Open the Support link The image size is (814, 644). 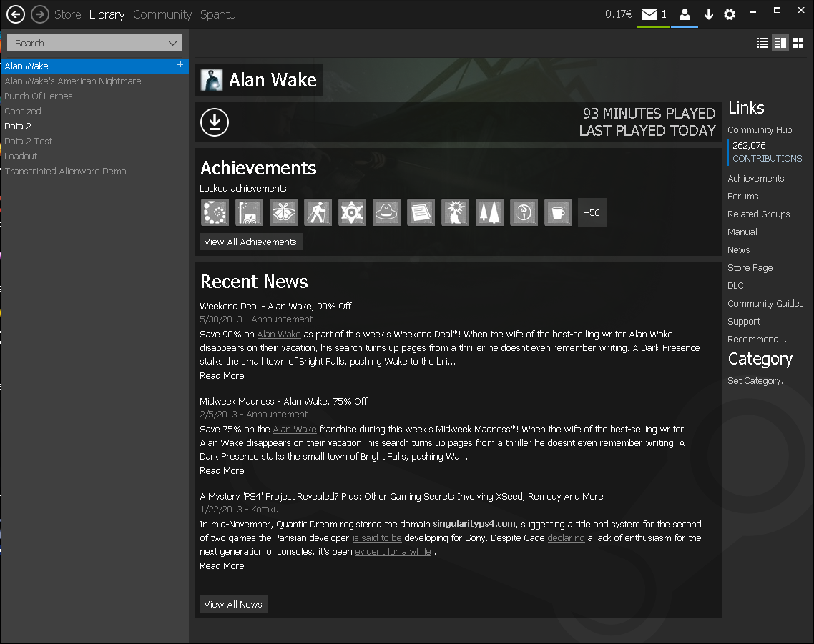[x=744, y=322]
